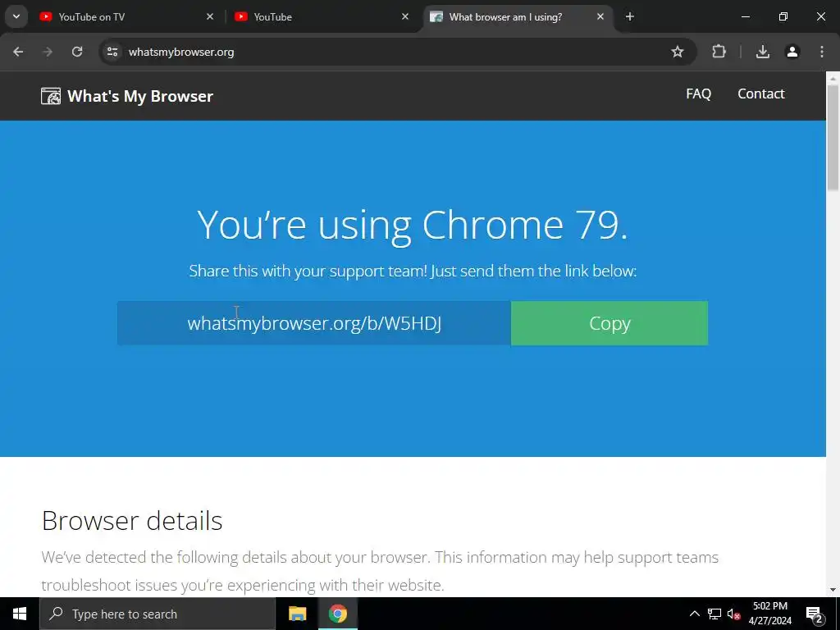This screenshot has height=630, width=840.
Task: Select the What browser am I using tab
Action: (518, 17)
